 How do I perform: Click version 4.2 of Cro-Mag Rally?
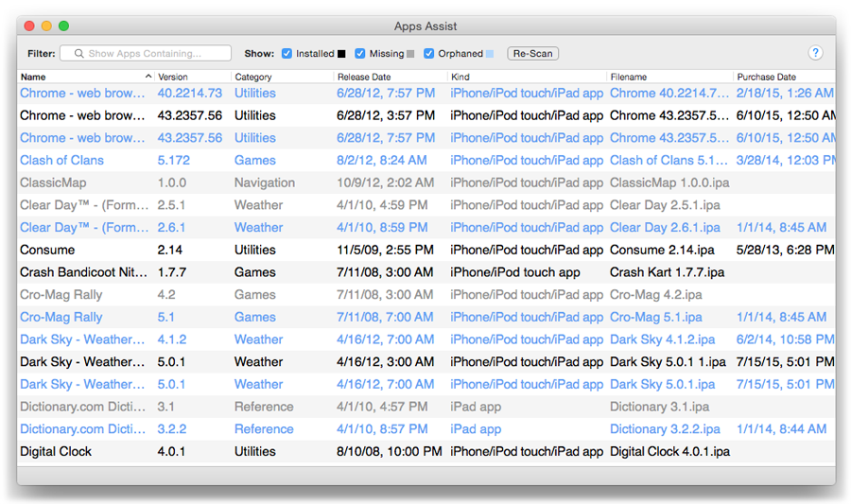pos(166,295)
